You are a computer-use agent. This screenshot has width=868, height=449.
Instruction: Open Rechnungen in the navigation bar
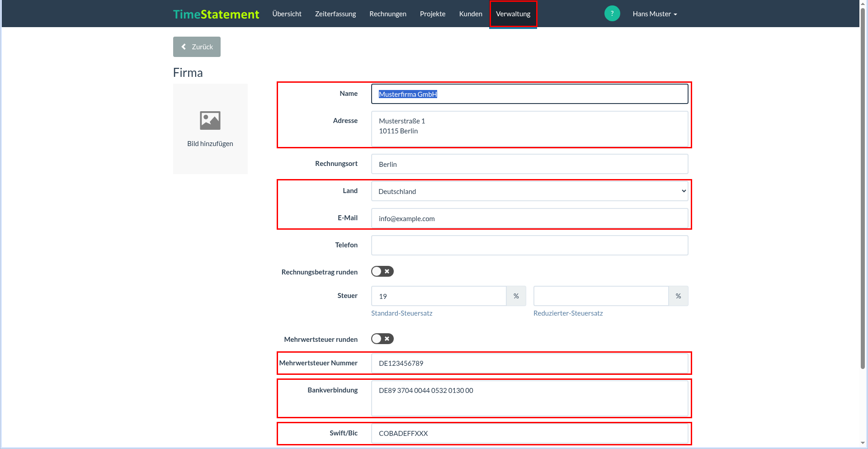[388, 14]
